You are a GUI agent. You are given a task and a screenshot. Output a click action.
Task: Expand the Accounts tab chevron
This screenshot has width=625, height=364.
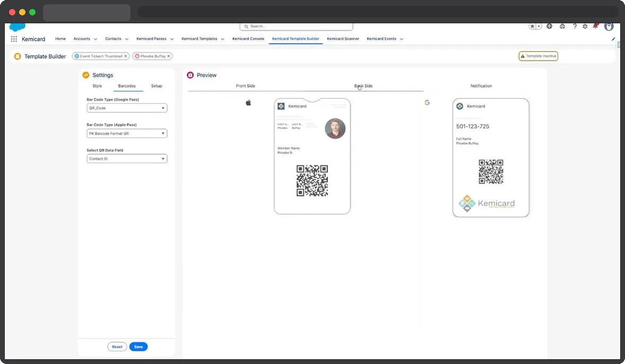click(x=96, y=39)
